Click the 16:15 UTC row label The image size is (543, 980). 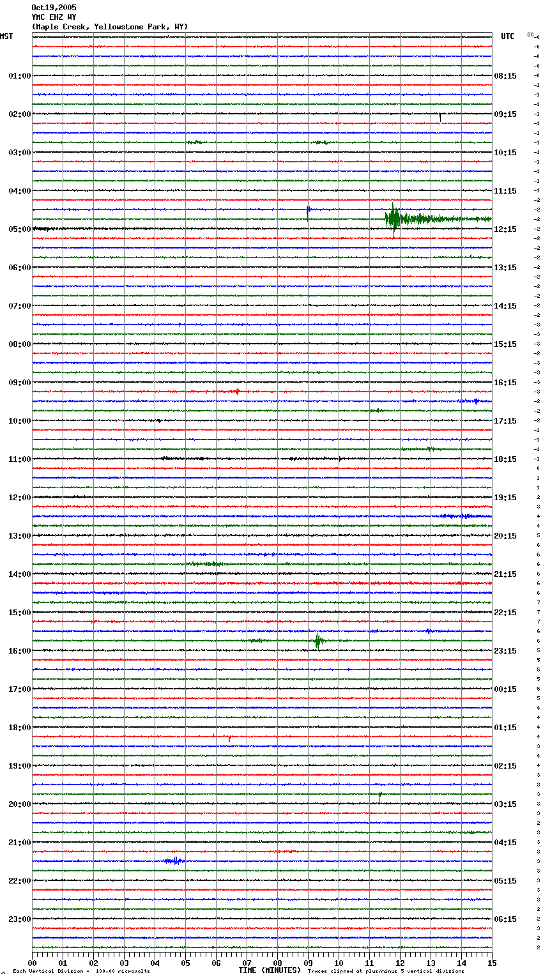[505, 383]
